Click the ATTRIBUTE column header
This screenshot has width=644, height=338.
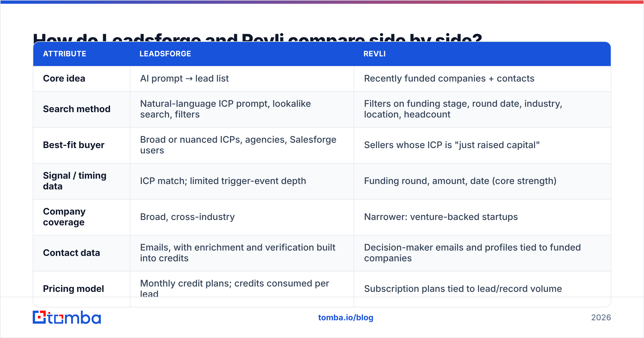point(65,54)
